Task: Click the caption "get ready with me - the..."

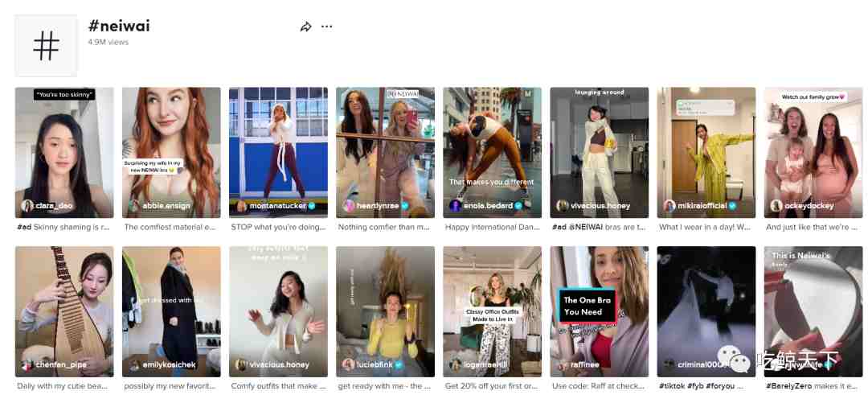Action: click(384, 386)
